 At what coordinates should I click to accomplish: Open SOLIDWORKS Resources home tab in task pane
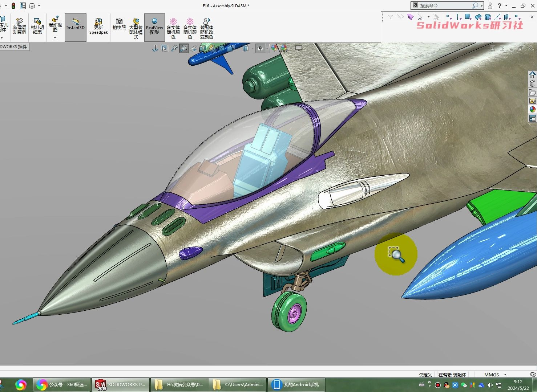pos(532,75)
